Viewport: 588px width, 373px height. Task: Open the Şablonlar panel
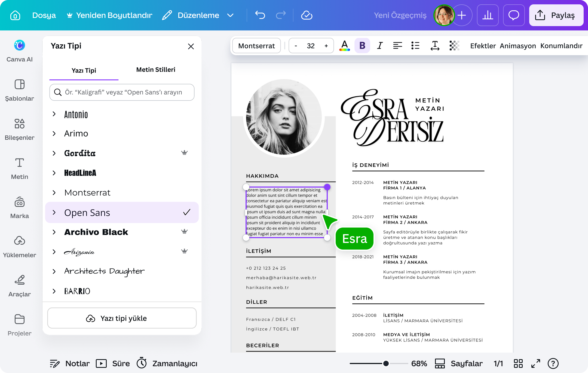(x=19, y=90)
